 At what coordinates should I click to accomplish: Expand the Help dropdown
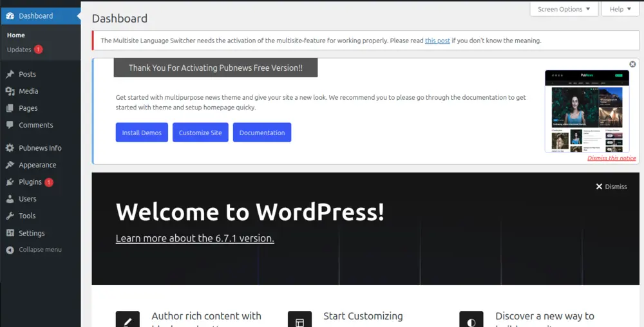(x=620, y=9)
